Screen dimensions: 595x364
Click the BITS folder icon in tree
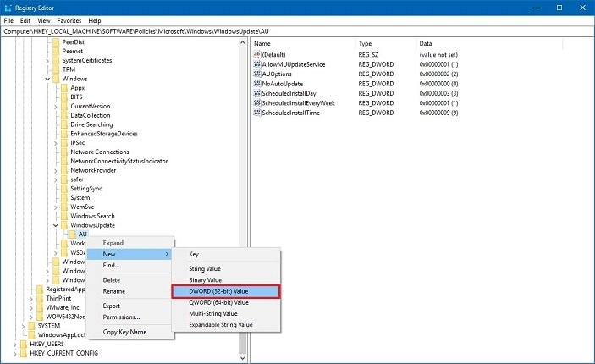click(64, 97)
